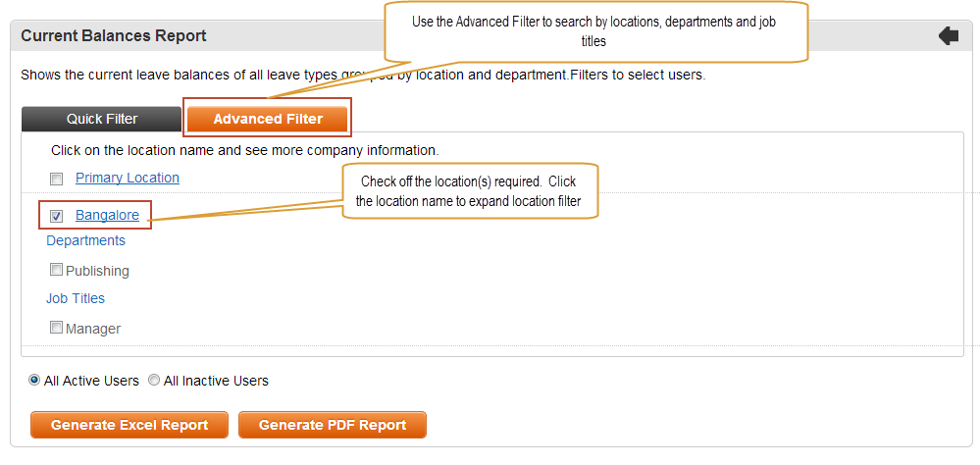Viewport: 980px width, 465px height.
Task: Click the Manager job title label
Action: click(93, 329)
